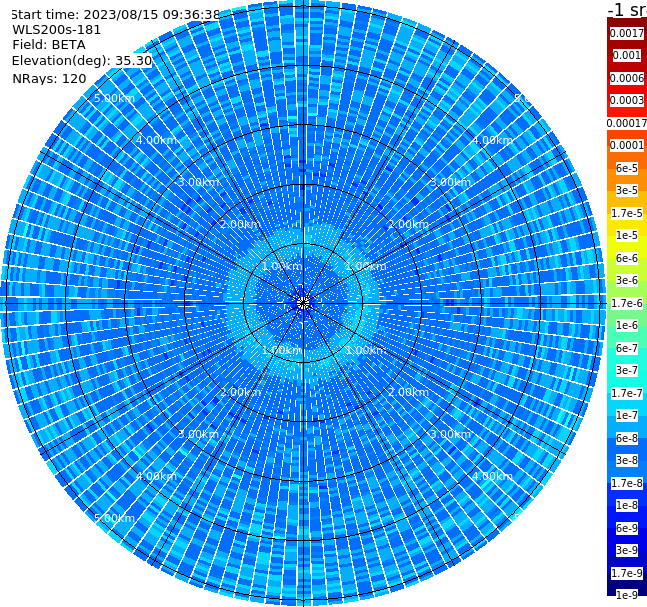This screenshot has width=647, height=607.
Task: Select the 3e-9 scale value
Action: 627,550
